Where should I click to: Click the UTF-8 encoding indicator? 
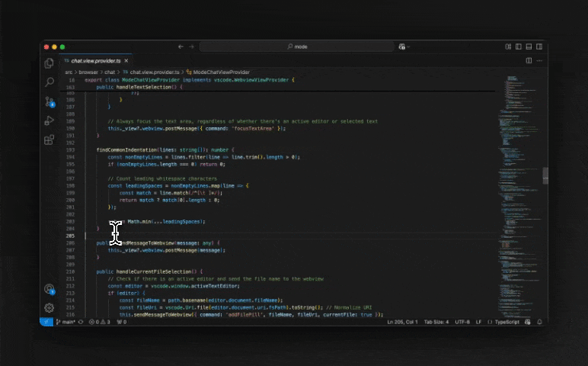click(x=462, y=322)
